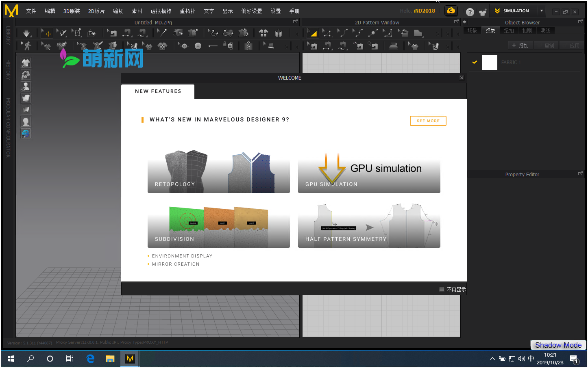Check the 不再显示 checkbox

click(442, 289)
